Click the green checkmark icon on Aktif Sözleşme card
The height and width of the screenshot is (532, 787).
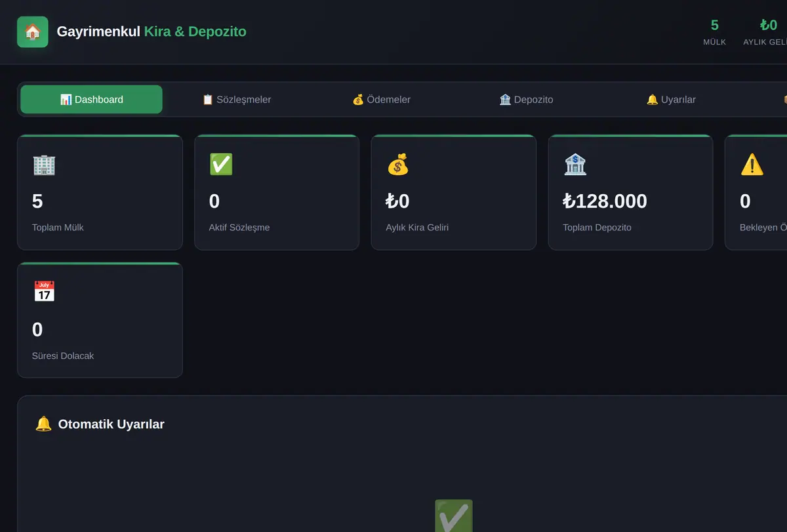[x=221, y=164]
